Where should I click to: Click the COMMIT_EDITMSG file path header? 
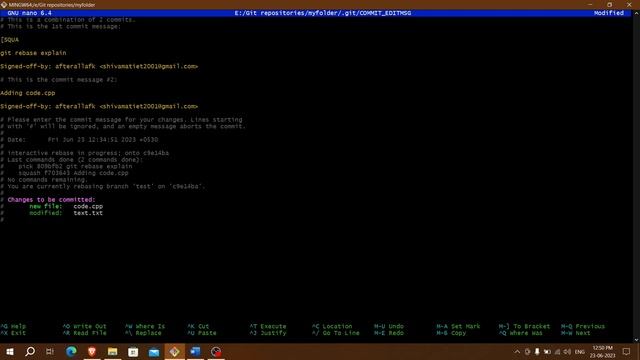323,13
